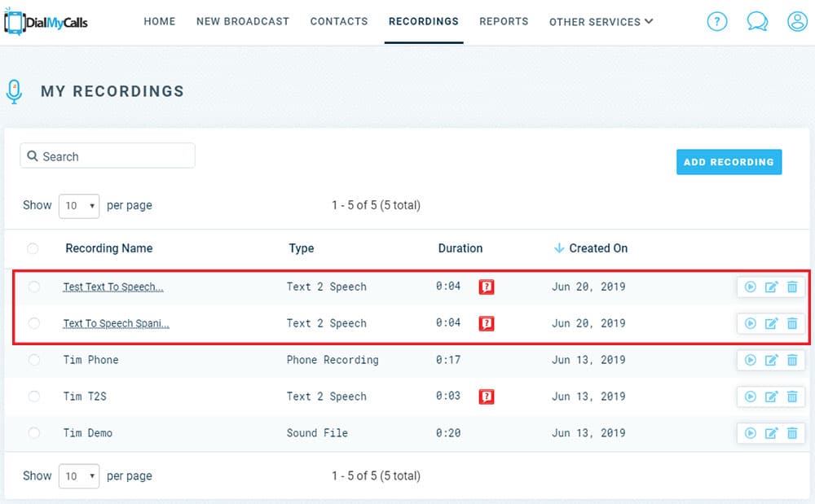Select the Tim Demo row radio
Viewport: 815px width, 504px height.
33,433
